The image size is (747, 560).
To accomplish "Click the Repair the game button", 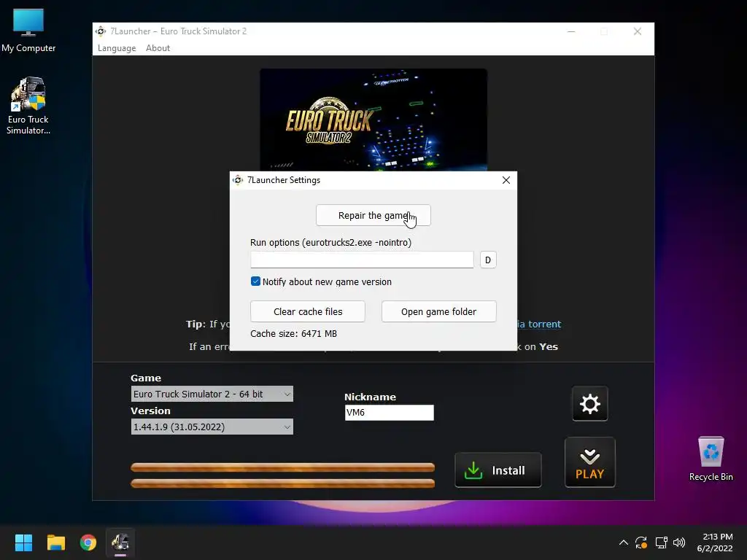I will 373,216.
